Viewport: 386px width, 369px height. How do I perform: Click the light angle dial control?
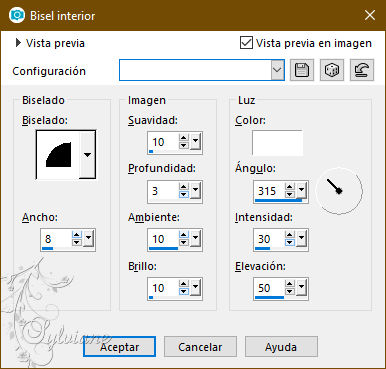pos(339,191)
